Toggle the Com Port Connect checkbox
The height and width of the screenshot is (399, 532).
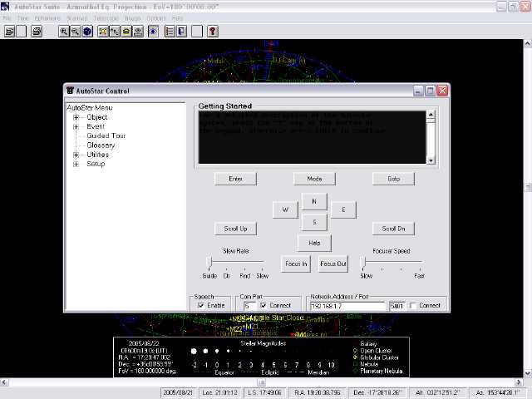tap(264, 305)
